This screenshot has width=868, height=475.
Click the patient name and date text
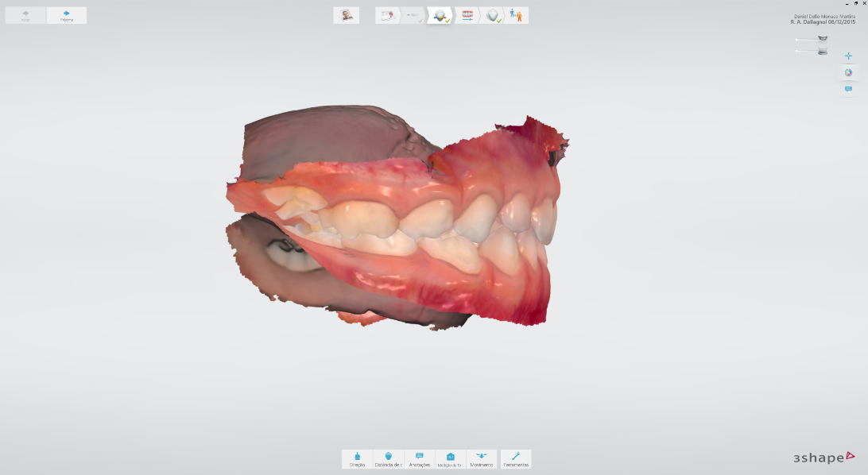tap(823, 19)
